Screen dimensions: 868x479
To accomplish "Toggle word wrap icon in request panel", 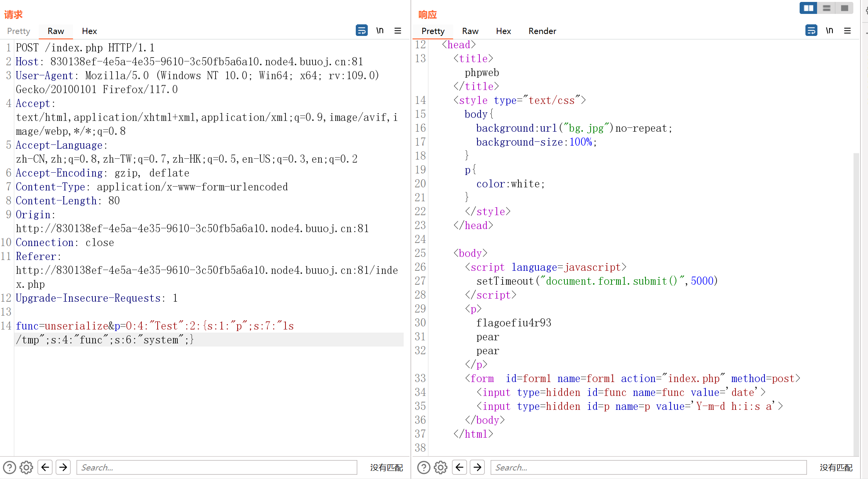I will click(x=362, y=31).
